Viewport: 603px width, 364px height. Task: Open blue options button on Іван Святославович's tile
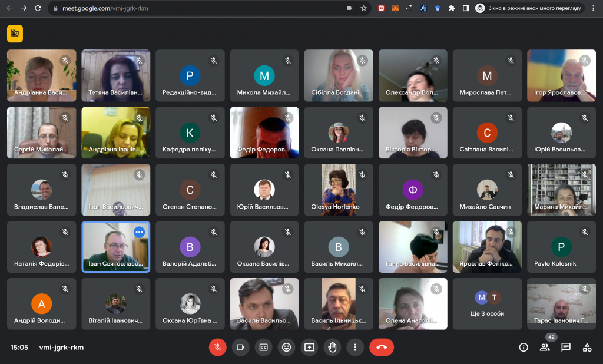tap(139, 232)
